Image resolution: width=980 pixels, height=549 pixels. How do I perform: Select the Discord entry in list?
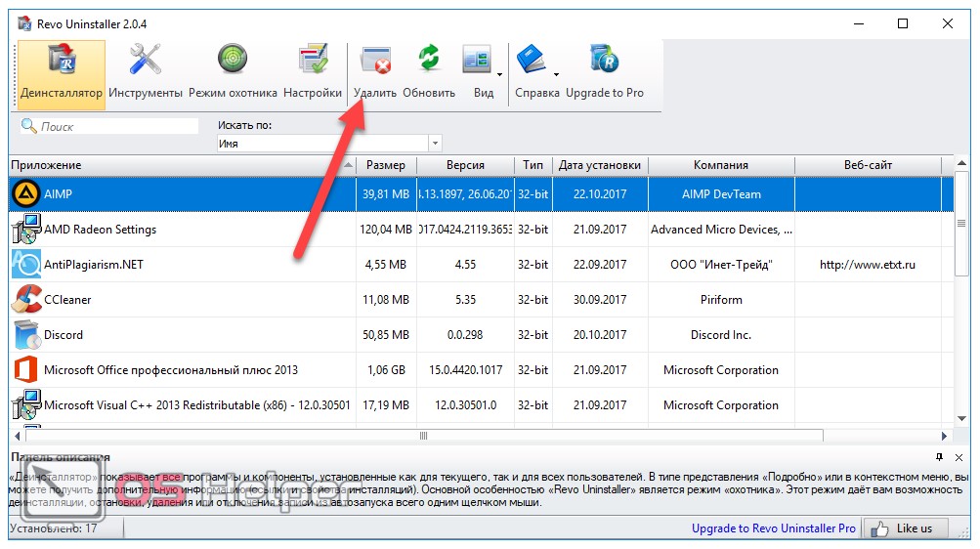point(64,335)
